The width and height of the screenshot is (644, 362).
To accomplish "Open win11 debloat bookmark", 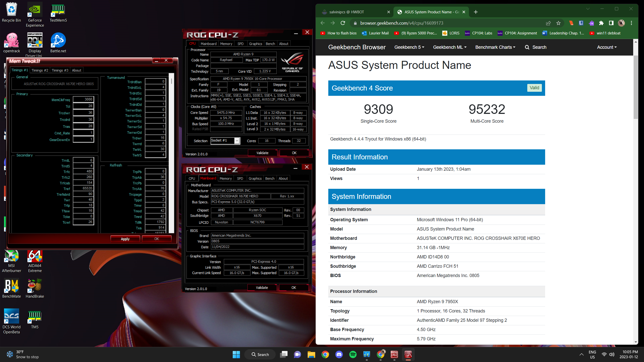I will pos(605,33).
